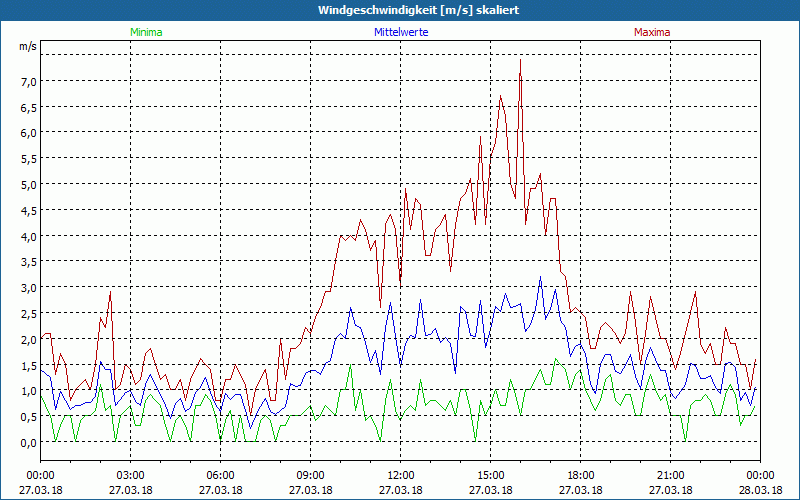Click the '21:00' time axis label
The width and height of the screenshot is (800, 500).
pos(670,476)
